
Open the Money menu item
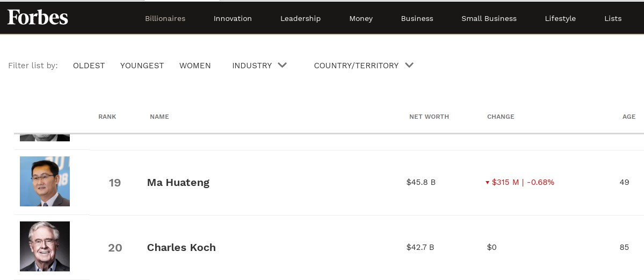pyautogui.click(x=361, y=18)
